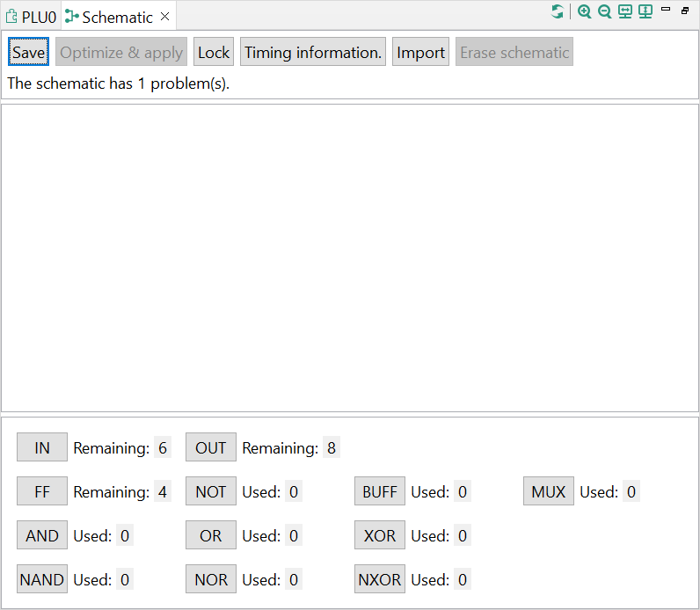Add an OR gate
Viewport: 700px width, 610px height.
click(x=211, y=535)
